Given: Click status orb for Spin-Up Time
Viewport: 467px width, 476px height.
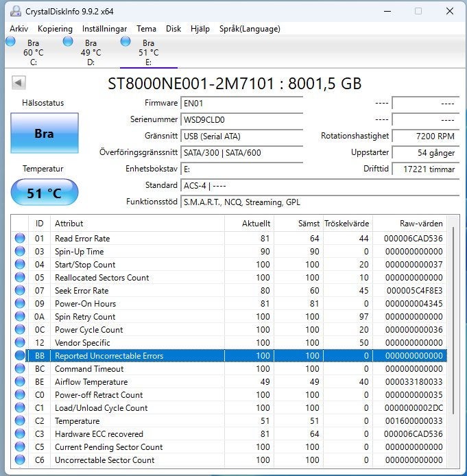Looking at the screenshot, I should 20,251.
